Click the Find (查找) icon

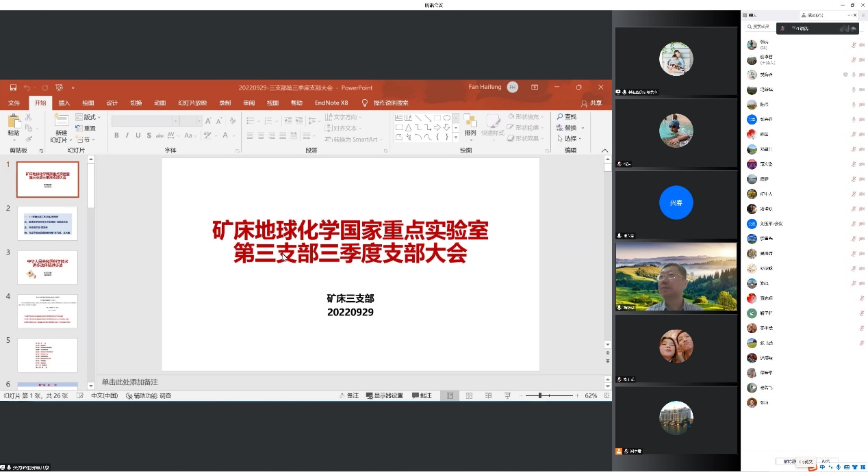coord(566,117)
